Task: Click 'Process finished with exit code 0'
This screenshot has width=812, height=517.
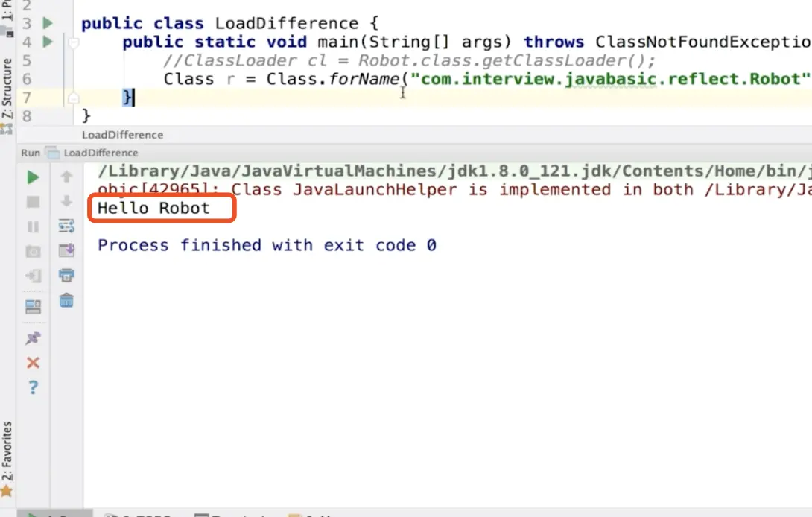Action: [x=267, y=245]
